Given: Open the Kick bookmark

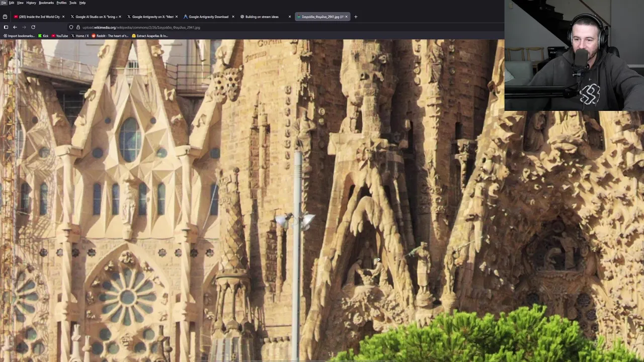Looking at the screenshot, I should click(x=43, y=36).
